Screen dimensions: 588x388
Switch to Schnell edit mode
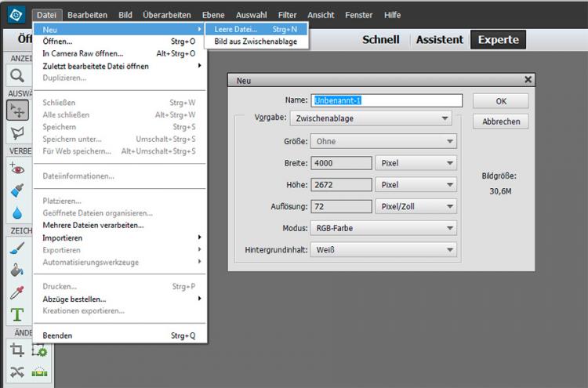pyautogui.click(x=380, y=40)
